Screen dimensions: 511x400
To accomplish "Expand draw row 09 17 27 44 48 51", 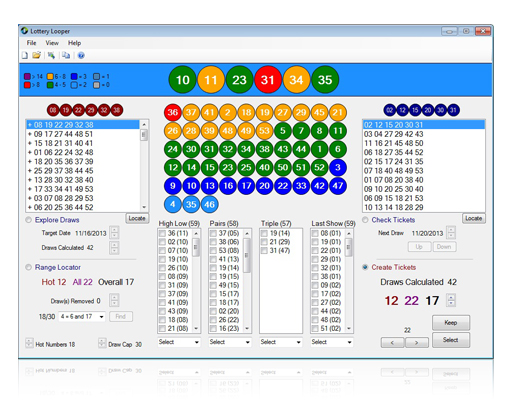I will pos(30,134).
